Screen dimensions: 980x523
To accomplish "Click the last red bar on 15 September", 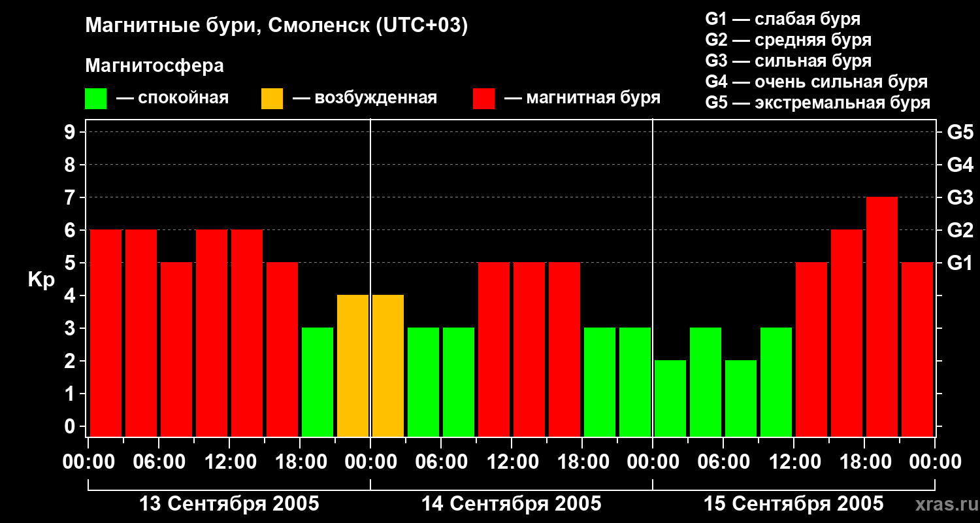I will 917,349.
